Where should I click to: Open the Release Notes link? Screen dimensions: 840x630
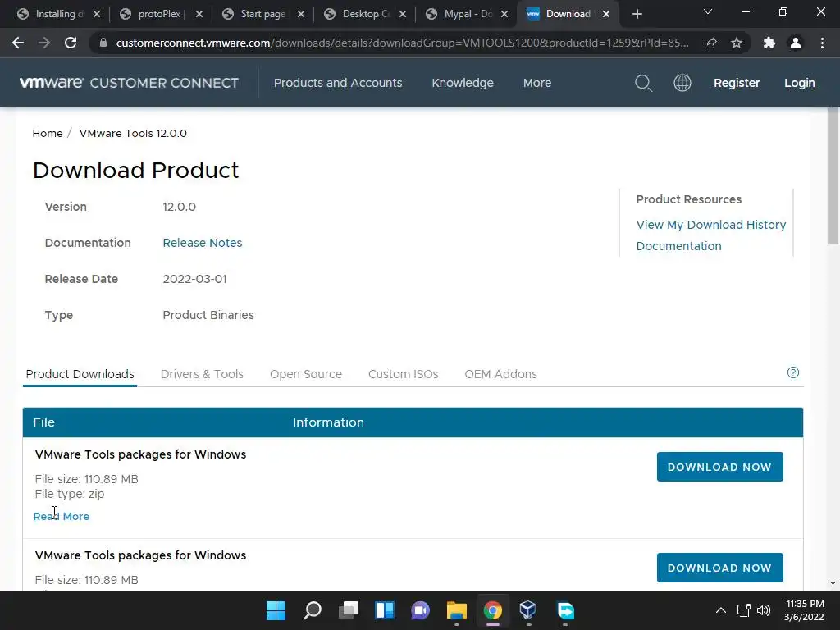(203, 243)
